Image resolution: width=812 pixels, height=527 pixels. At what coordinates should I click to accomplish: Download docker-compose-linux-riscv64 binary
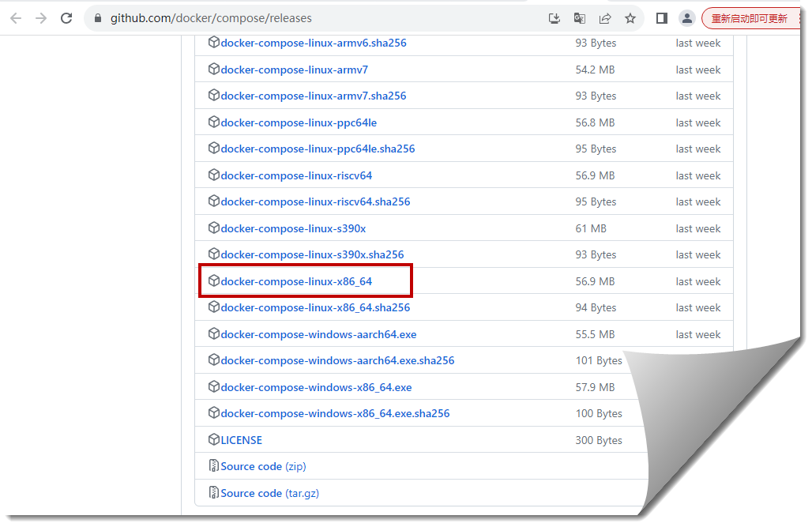[296, 175]
